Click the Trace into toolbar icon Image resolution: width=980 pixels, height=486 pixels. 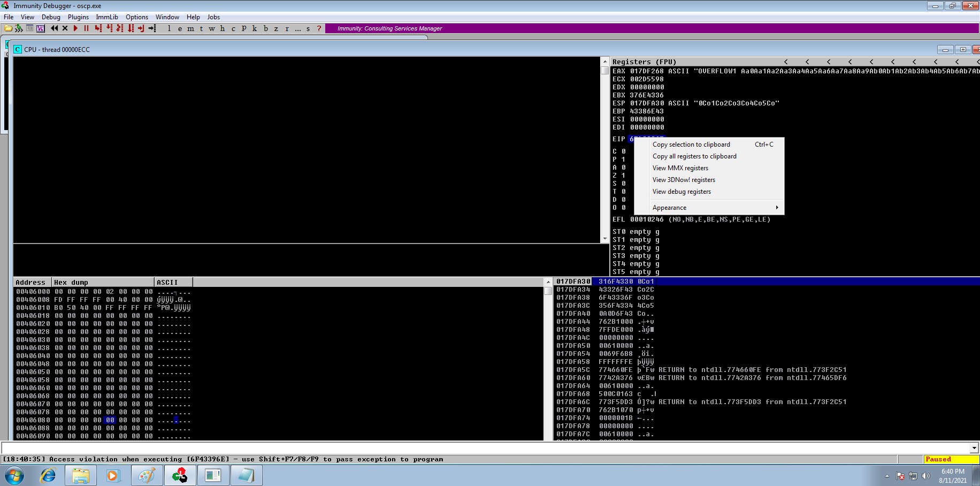[120, 28]
